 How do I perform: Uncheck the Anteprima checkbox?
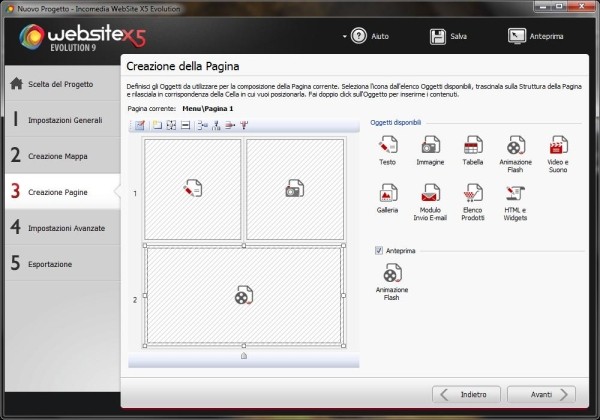[x=378, y=250]
